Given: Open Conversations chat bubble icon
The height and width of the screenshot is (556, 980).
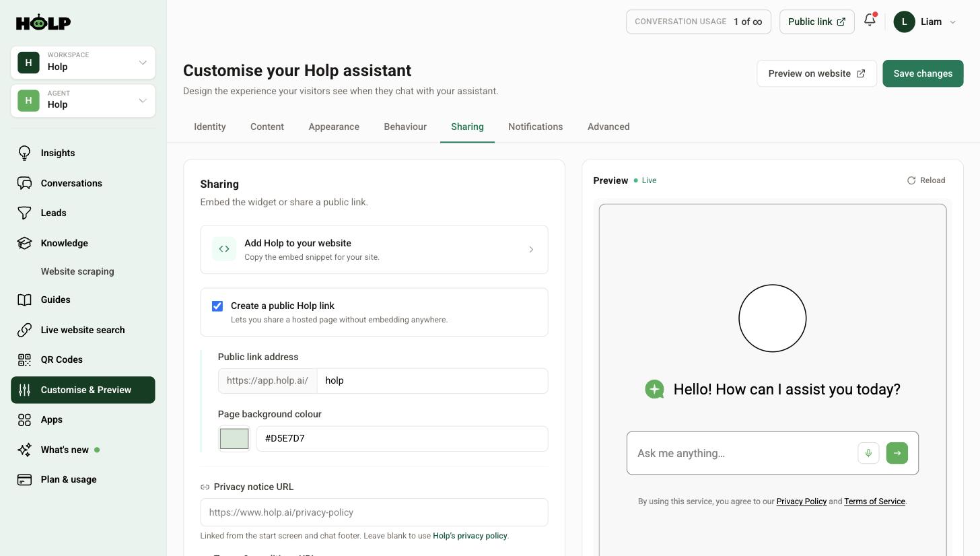Looking at the screenshot, I should [24, 183].
